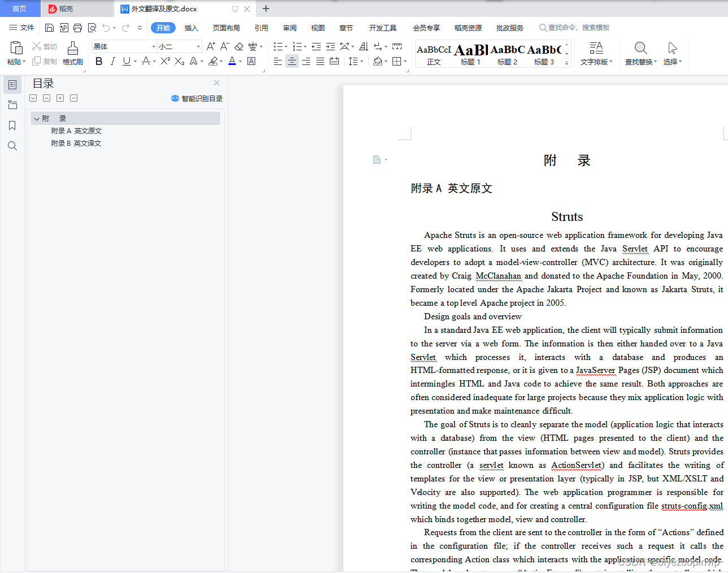Open the bookmark sidebar icon

(12, 125)
